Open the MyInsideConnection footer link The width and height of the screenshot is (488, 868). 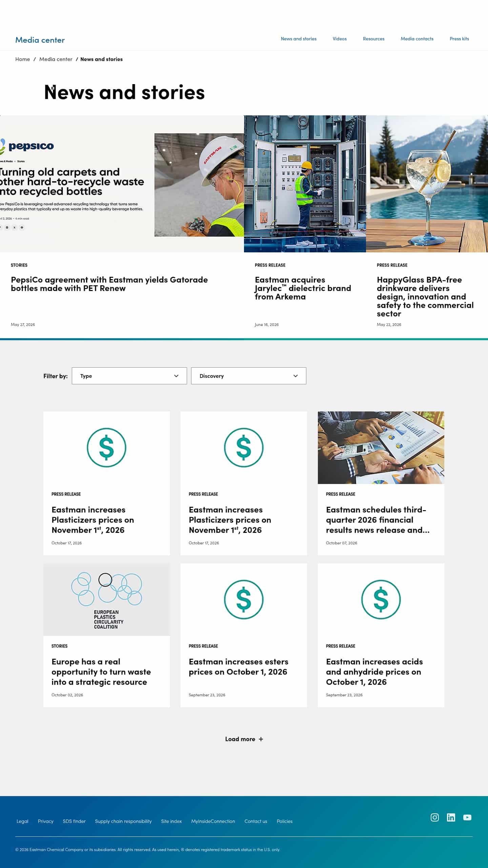[213, 821]
